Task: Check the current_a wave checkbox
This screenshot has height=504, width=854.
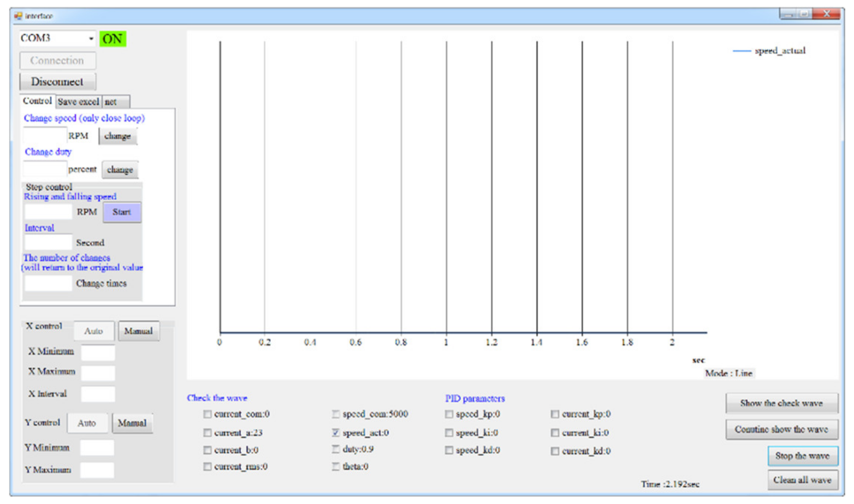Action: click(207, 432)
